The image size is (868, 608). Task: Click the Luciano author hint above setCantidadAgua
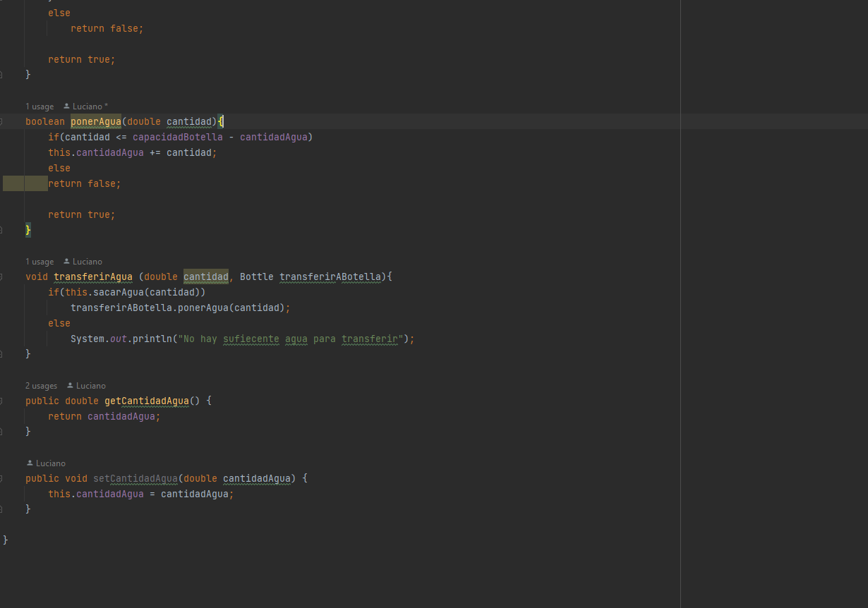(x=46, y=463)
